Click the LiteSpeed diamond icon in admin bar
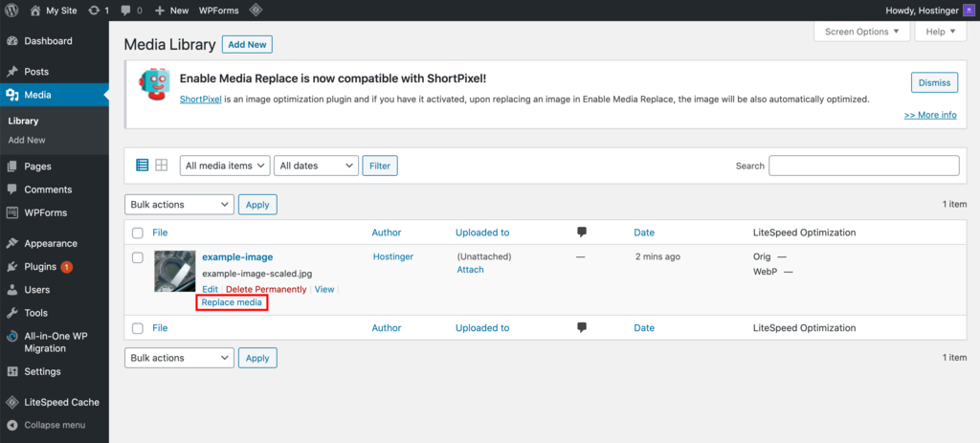The height and width of the screenshot is (443, 980). [255, 10]
